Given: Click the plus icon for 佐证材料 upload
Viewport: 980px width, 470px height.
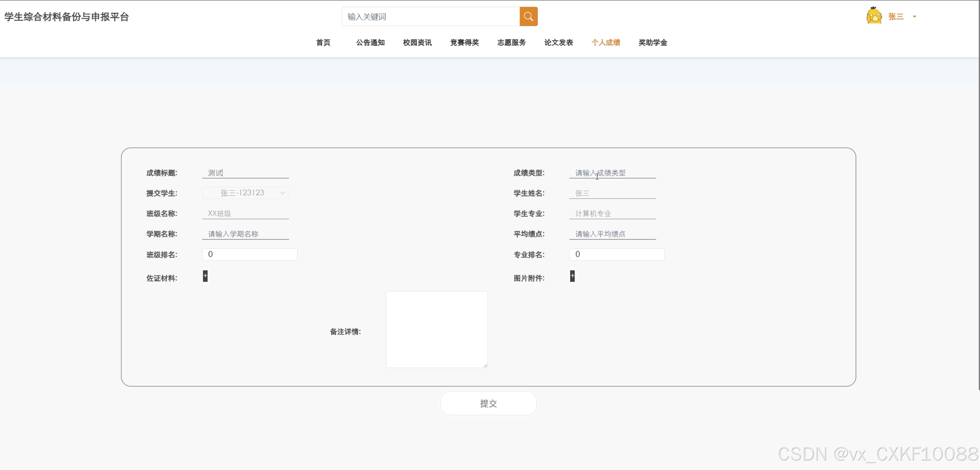Looking at the screenshot, I should coord(205,276).
